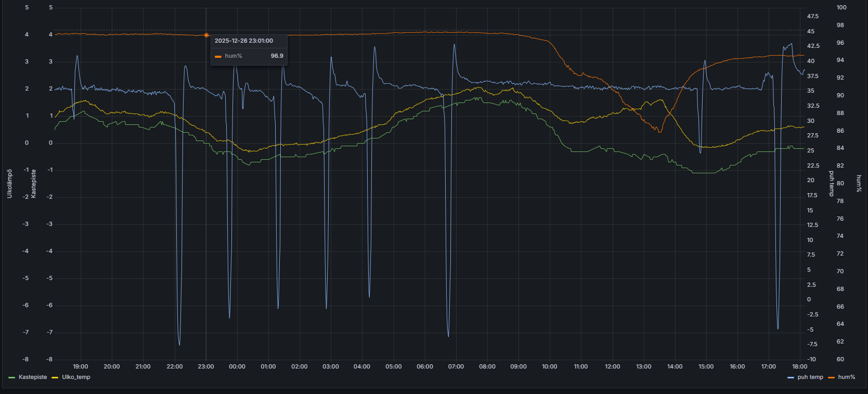
Task: Open blue puh temp legend color swatch
Action: 791,377
